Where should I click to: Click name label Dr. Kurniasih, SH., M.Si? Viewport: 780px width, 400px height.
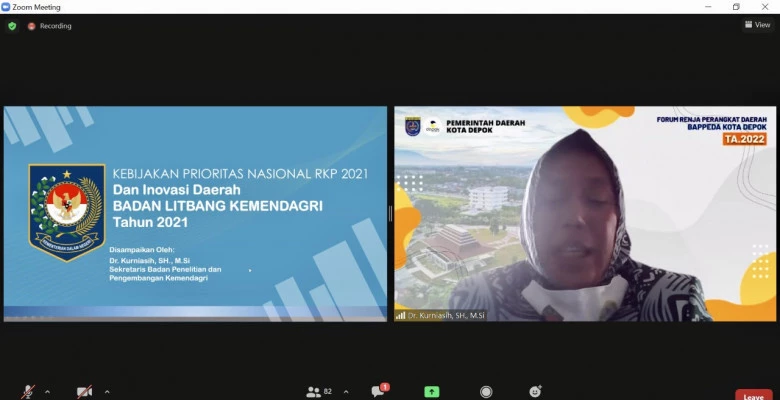[446, 315]
